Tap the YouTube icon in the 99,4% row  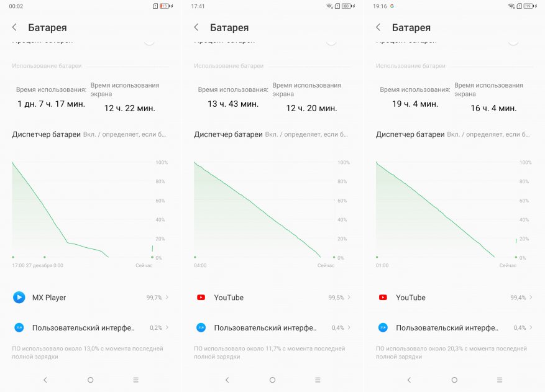383,298
